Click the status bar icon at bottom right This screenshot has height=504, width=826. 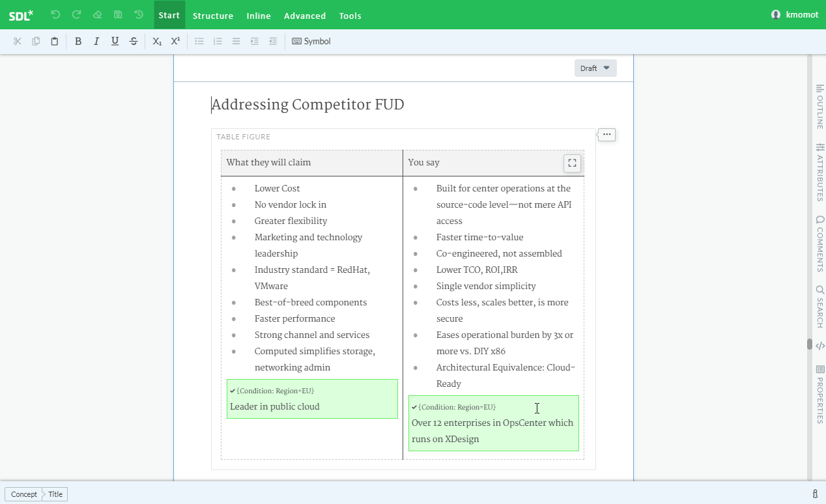pos(815,494)
